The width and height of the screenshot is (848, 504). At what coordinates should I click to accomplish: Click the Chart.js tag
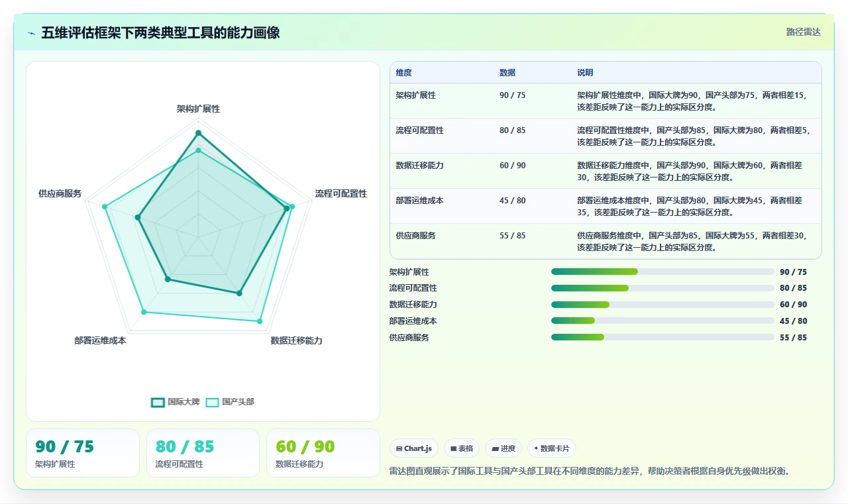coord(414,448)
